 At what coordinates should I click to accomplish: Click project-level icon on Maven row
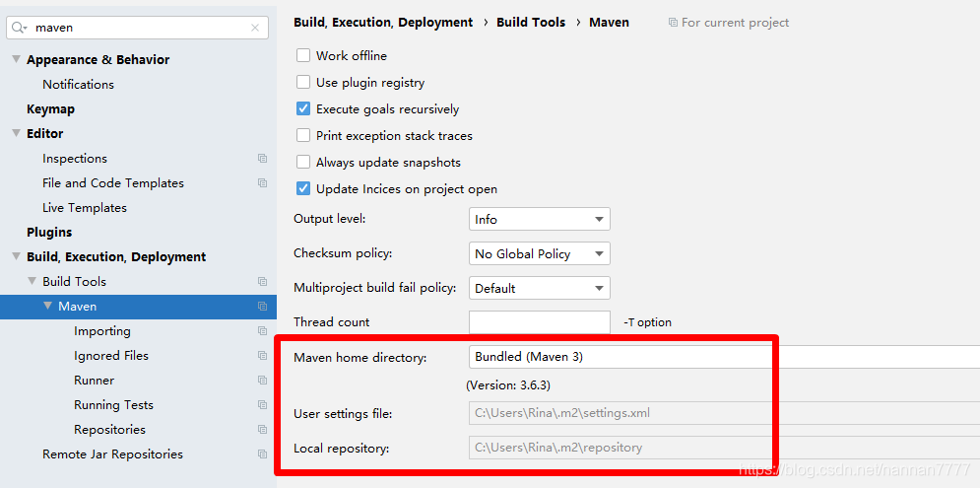(263, 307)
